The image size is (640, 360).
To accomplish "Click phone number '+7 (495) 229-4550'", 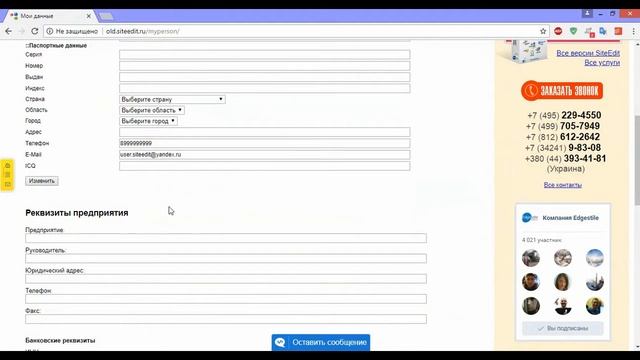I will tap(564, 115).
